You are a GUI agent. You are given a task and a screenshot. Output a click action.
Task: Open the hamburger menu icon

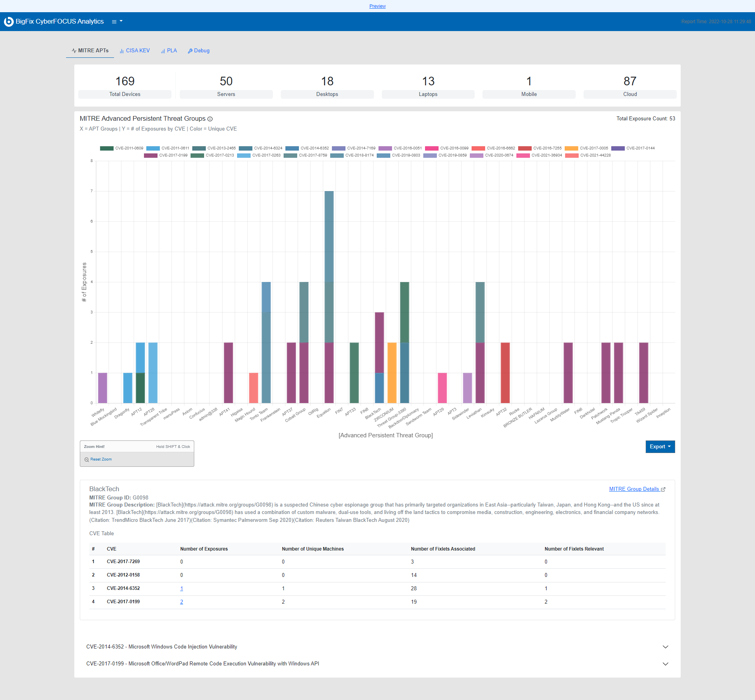pyautogui.click(x=114, y=22)
